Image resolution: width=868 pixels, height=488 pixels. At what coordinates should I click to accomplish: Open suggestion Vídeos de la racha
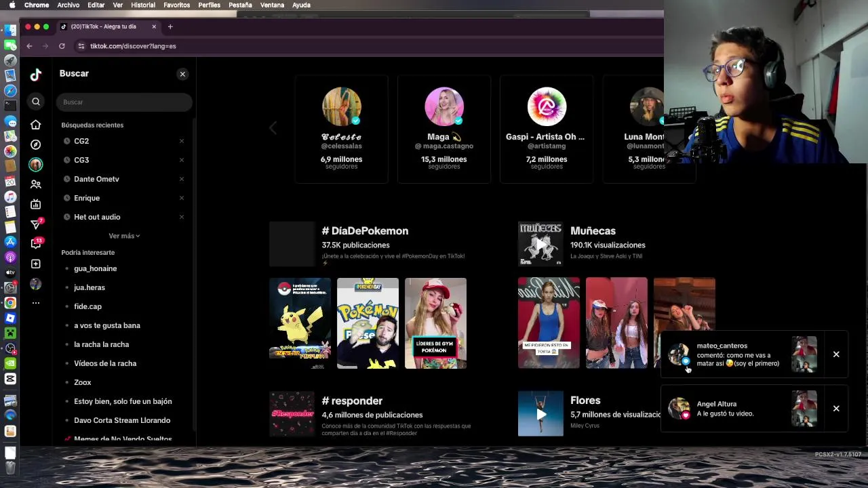pyautogui.click(x=105, y=363)
